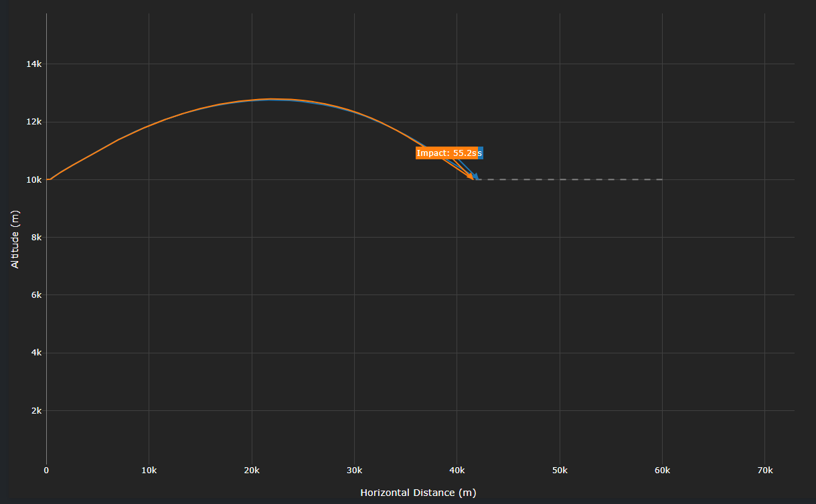Click the "Horizontal Distance (m)" axis title

[418, 493]
